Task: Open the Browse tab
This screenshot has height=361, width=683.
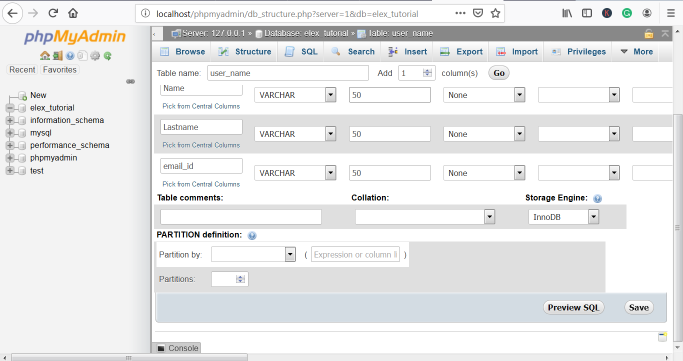Action: point(183,51)
